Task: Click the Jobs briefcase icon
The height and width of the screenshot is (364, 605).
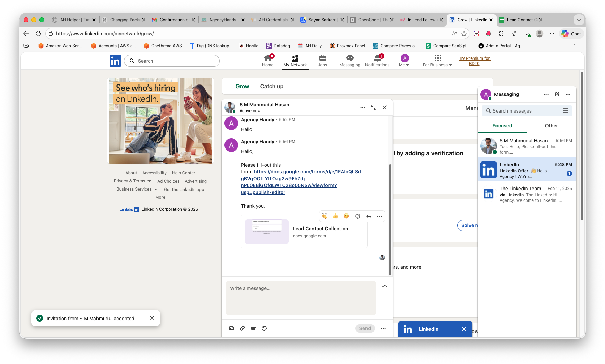Action: pos(322,58)
